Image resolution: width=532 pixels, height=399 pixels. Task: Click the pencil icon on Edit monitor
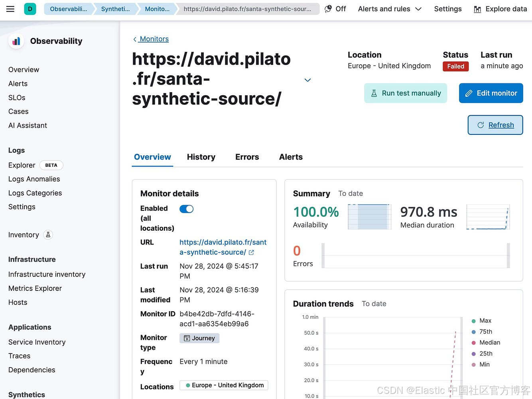pyautogui.click(x=469, y=93)
